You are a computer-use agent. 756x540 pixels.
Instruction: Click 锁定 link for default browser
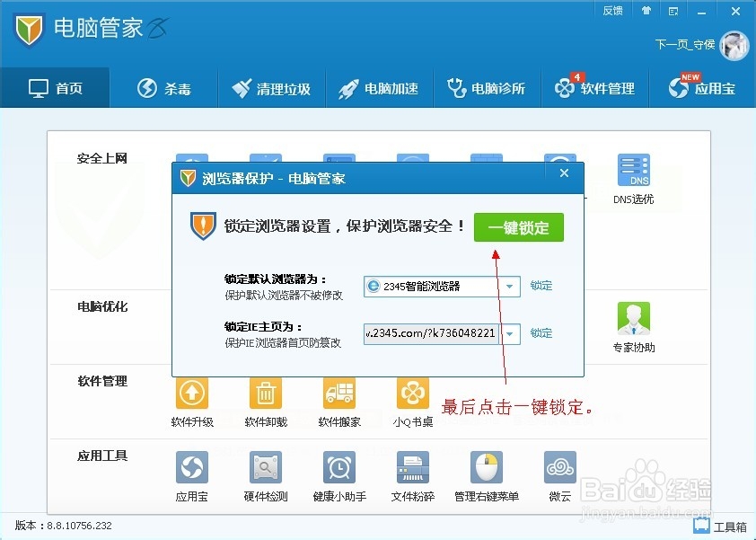[x=541, y=286]
